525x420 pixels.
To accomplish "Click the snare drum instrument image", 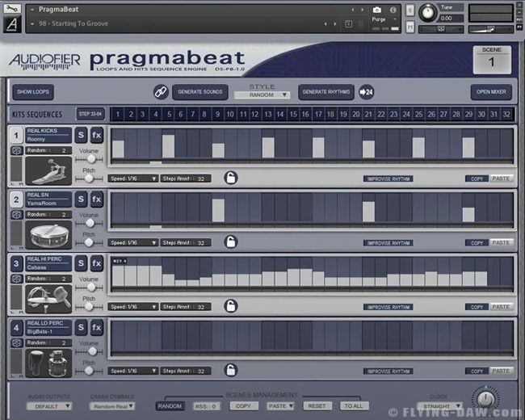I will (x=48, y=235).
